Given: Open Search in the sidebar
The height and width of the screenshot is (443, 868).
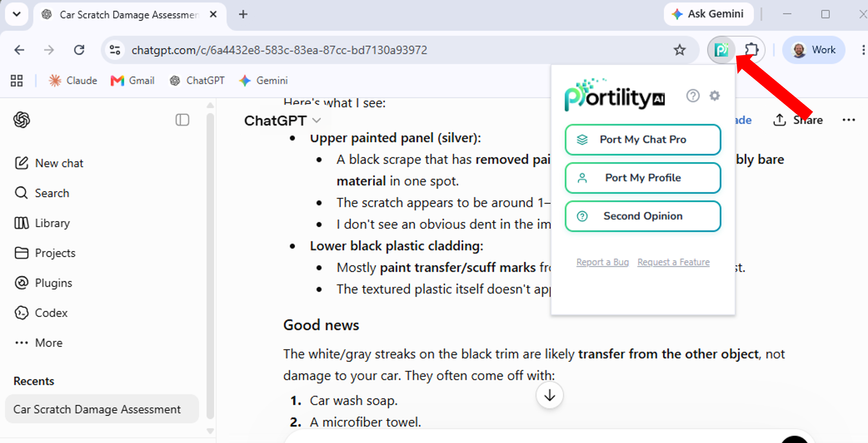Looking at the screenshot, I should (41, 193).
